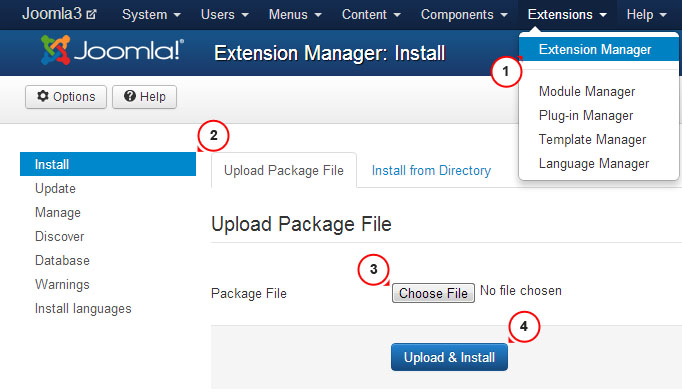682x392 pixels.
Task: Select the Upload Package File tab
Action: 284,170
